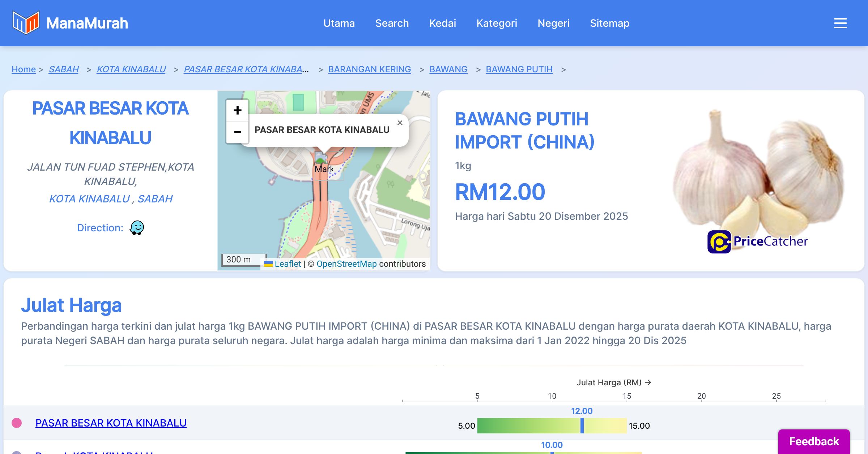Open the hamburger menu
This screenshot has height=454, width=868.
point(840,23)
